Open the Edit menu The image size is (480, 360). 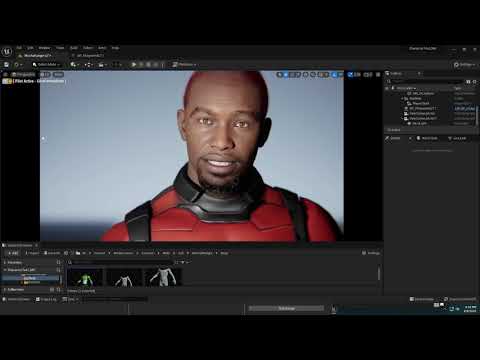pyautogui.click(x=30, y=48)
